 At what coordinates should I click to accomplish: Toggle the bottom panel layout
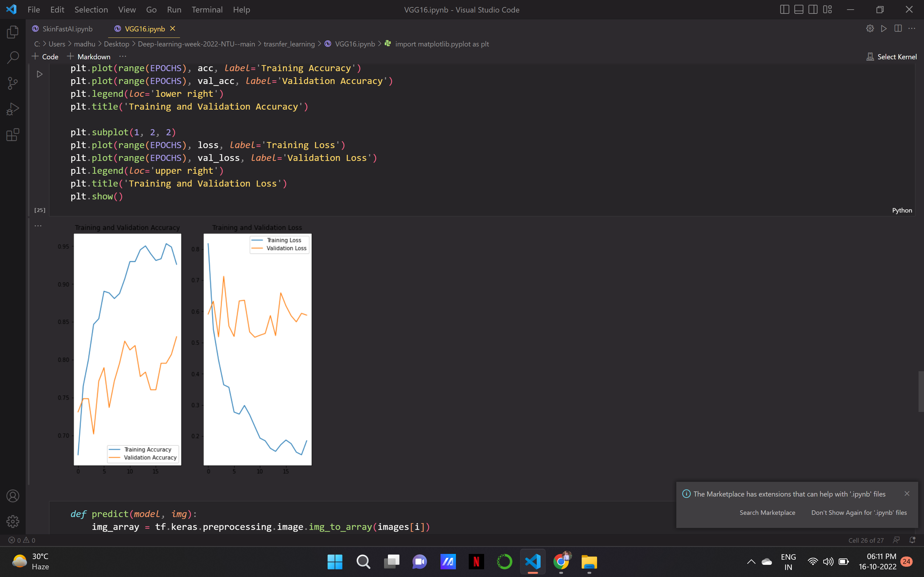tap(798, 10)
